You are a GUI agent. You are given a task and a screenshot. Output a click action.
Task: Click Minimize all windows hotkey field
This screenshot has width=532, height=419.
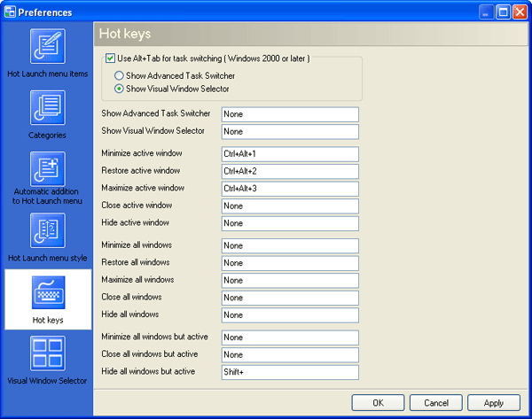click(x=290, y=245)
